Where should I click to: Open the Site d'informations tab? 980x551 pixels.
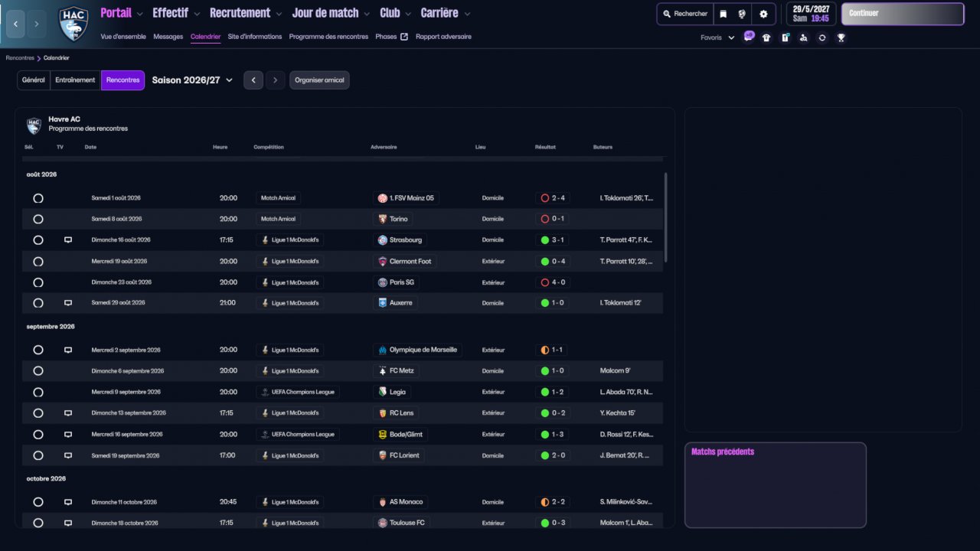255,37
